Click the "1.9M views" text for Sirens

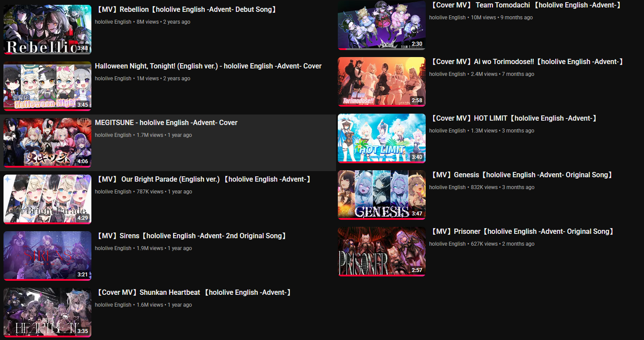coord(150,248)
